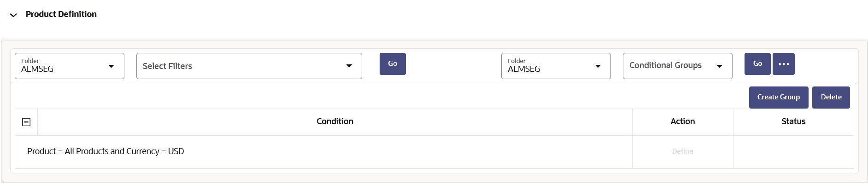Click the Define link in Action column

pyautogui.click(x=683, y=151)
